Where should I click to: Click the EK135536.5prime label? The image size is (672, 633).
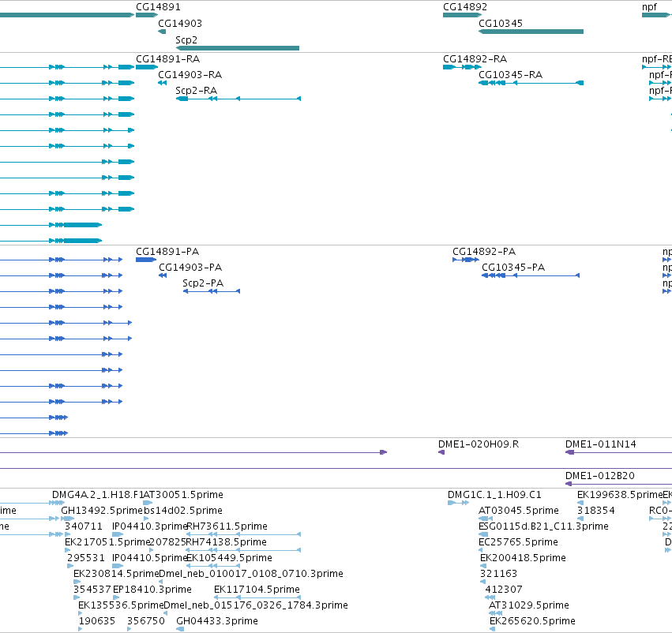click(121, 605)
